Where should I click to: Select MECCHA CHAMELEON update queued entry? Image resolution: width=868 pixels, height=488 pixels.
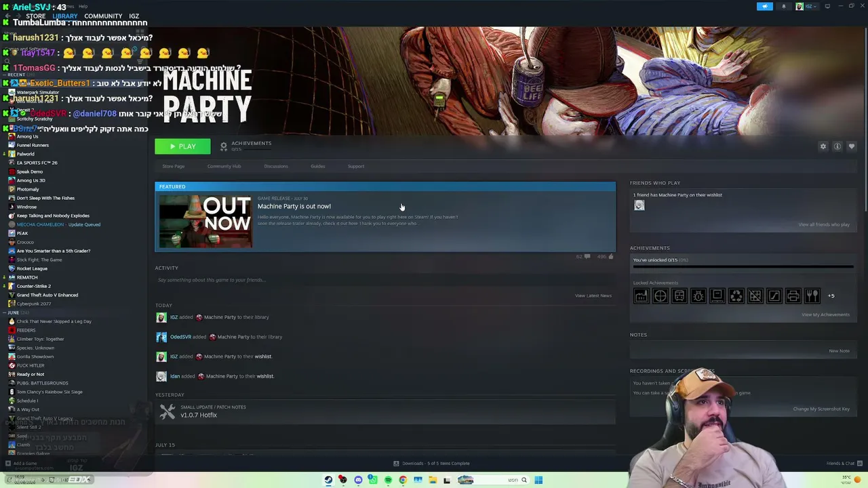[58, 224]
